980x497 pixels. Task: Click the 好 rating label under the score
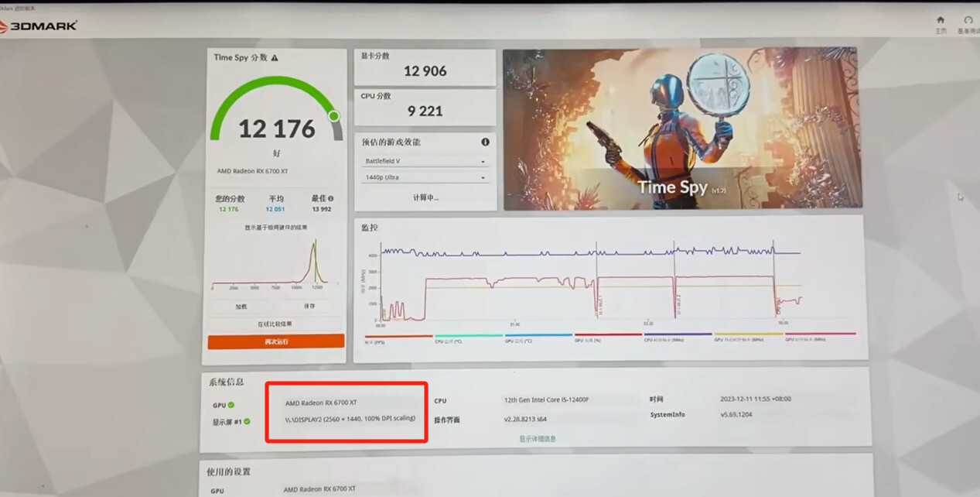click(277, 153)
